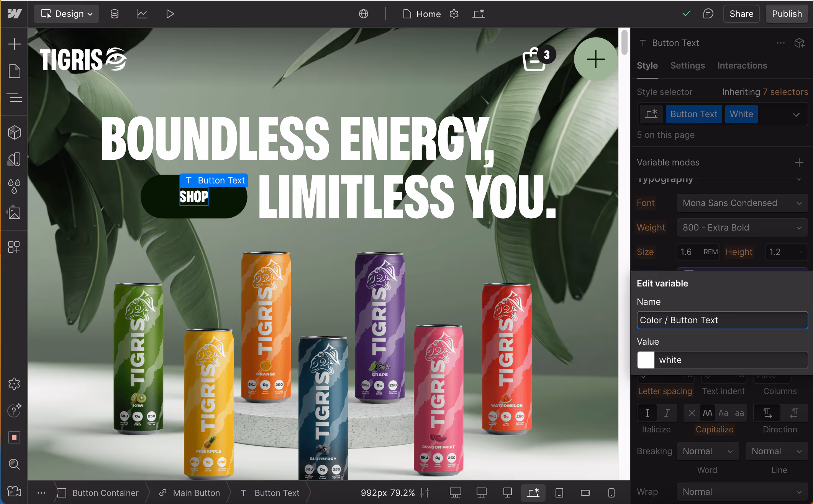Click the Publish button
The height and width of the screenshot is (504, 813).
click(x=787, y=14)
